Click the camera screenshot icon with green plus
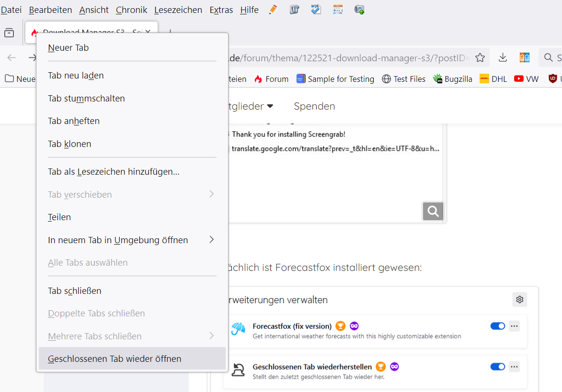This screenshot has width=562, height=392. point(359,10)
